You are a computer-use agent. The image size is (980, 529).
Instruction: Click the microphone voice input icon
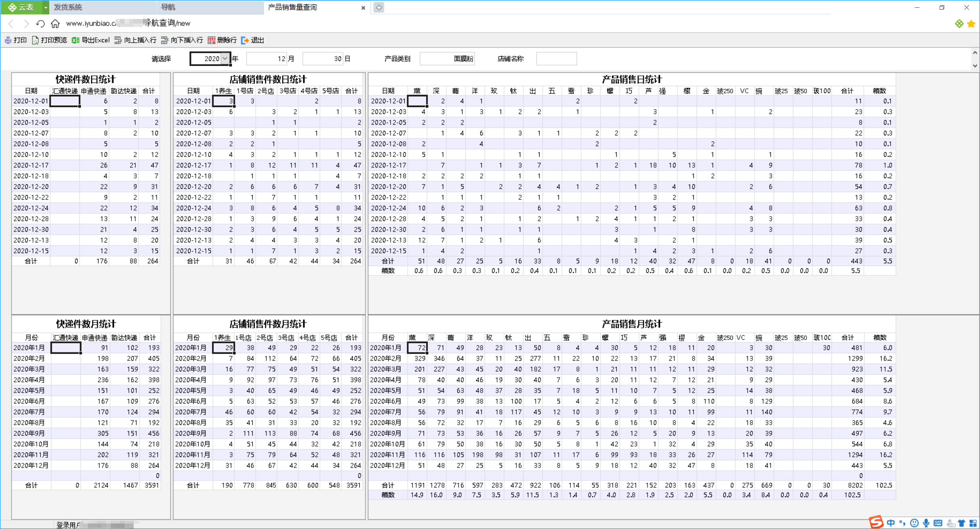926,523
